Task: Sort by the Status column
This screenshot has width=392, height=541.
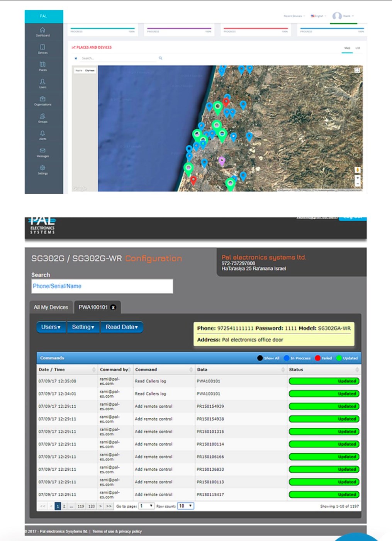Action: point(324,370)
